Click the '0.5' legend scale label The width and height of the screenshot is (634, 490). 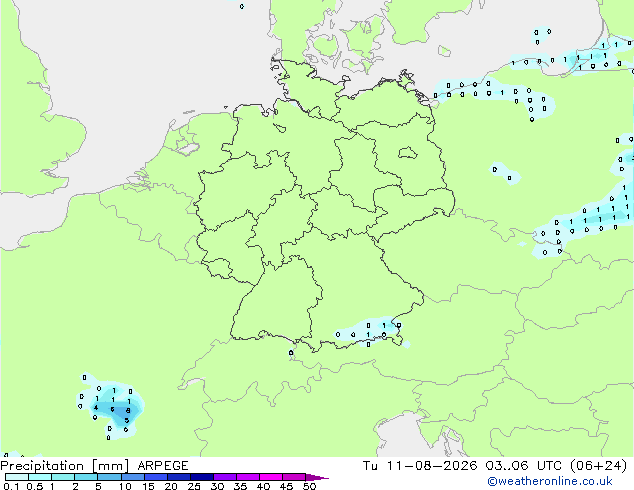pos(35,486)
